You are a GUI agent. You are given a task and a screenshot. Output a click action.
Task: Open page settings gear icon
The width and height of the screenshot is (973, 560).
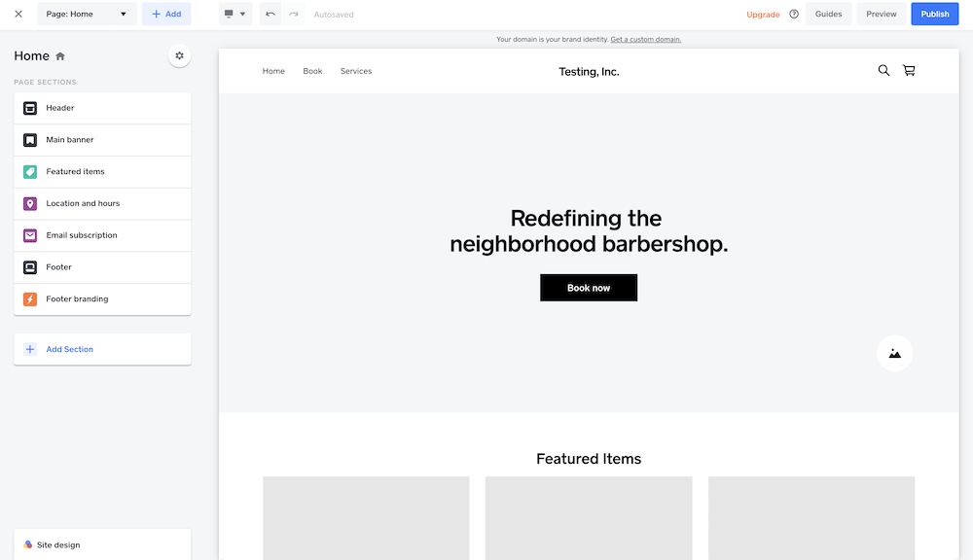(x=179, y=55)
